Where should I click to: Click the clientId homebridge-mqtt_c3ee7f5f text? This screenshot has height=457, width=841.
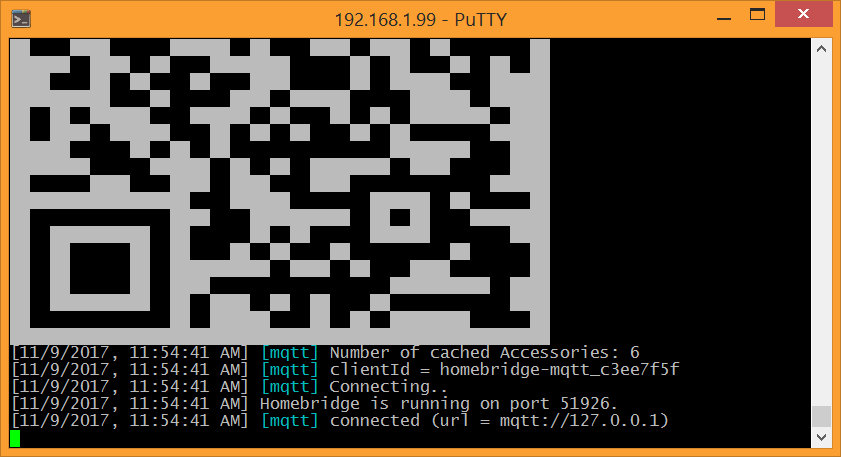click(504, 370)
